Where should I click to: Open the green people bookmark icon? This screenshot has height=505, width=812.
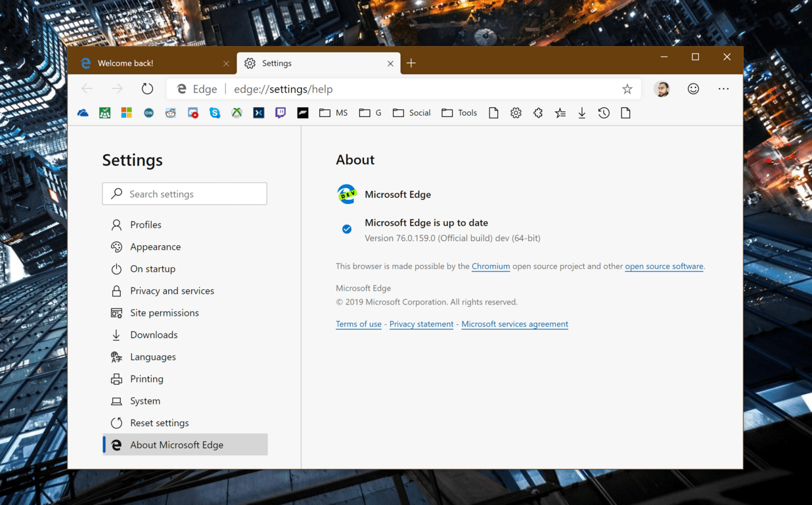(104, 113)
